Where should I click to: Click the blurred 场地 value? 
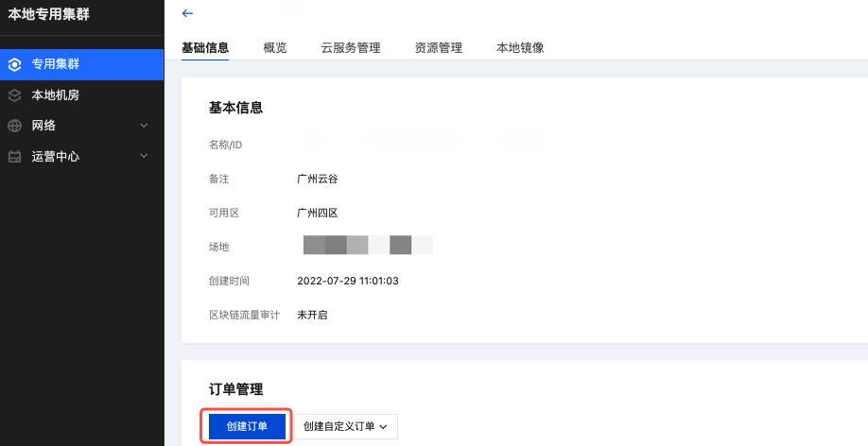coord(368,245)
